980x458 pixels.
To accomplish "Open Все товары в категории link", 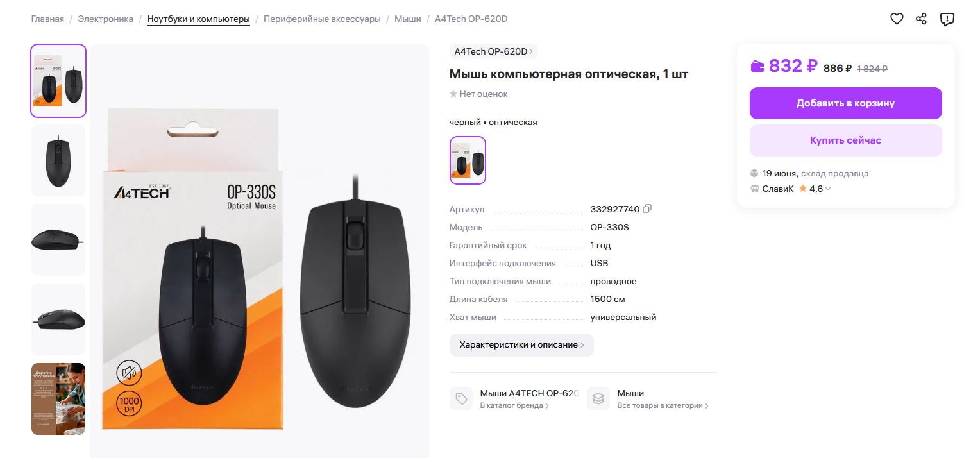I will (x=663, y=406).
